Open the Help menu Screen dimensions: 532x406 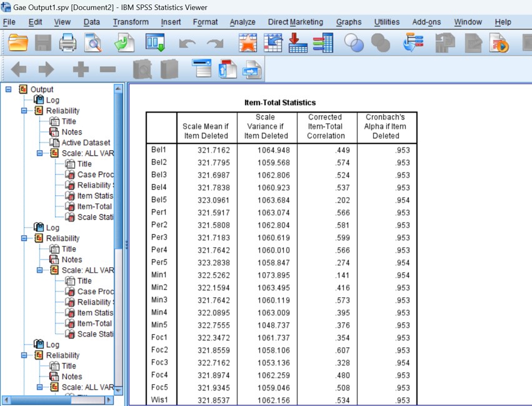(503, 22)
